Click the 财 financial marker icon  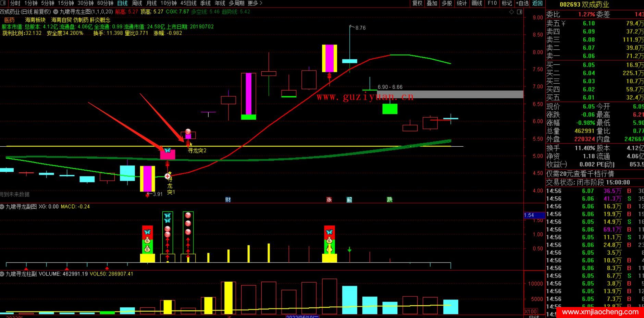228,200
